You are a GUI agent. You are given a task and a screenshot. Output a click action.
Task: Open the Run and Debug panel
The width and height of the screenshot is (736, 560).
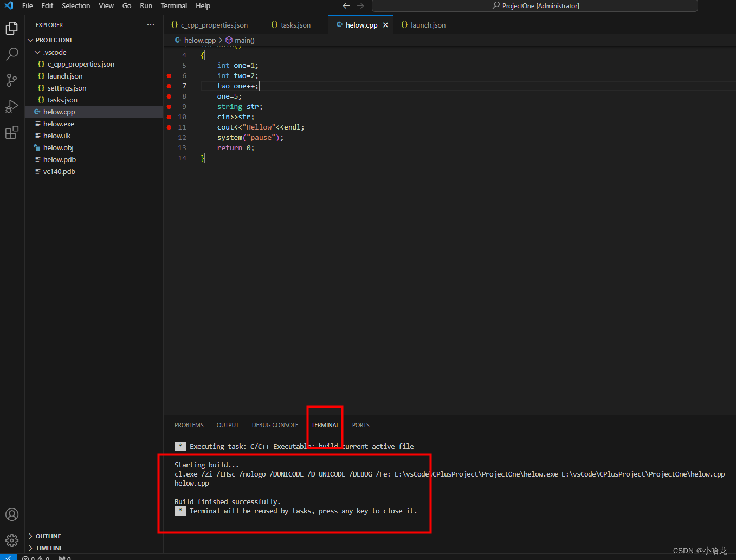click(x=11, y=106)
